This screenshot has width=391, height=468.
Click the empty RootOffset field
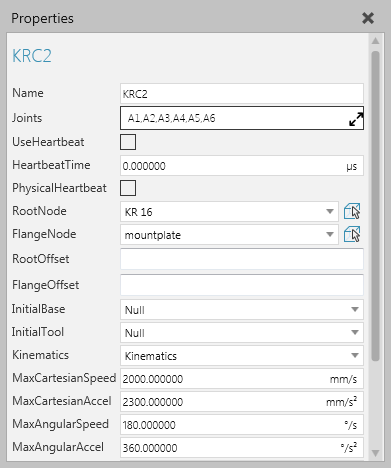coord(242,259)
